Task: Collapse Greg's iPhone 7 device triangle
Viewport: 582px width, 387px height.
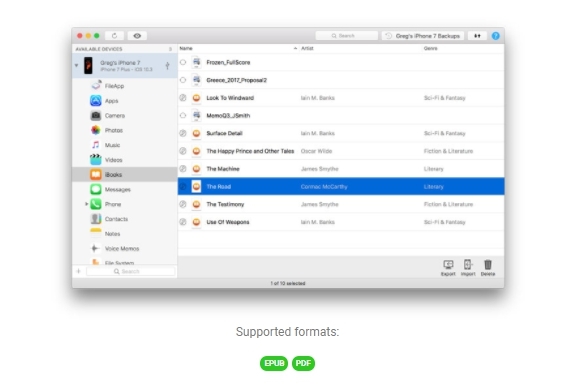Action: click(76, 66)
